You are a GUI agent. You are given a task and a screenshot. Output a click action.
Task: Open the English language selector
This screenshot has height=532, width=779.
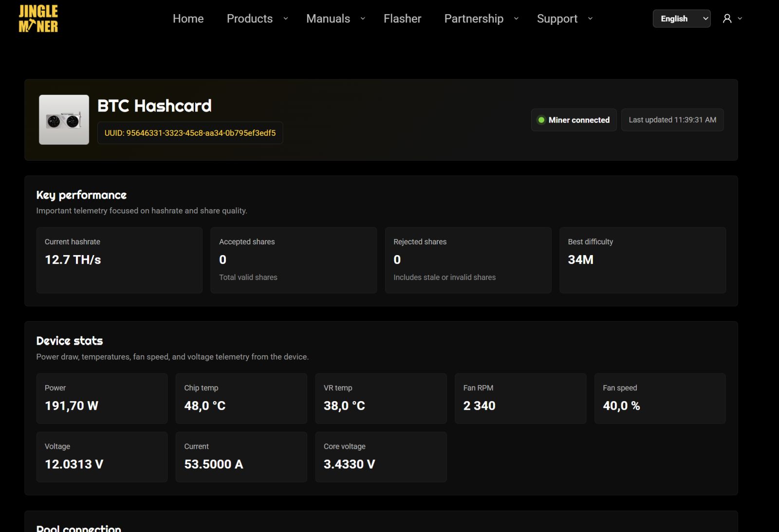coord(681,18)
